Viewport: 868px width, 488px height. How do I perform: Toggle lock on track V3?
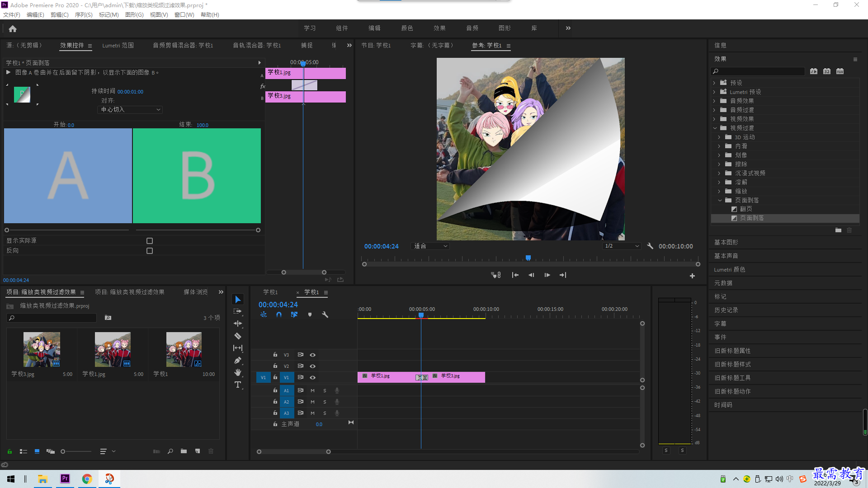point(275,355)
